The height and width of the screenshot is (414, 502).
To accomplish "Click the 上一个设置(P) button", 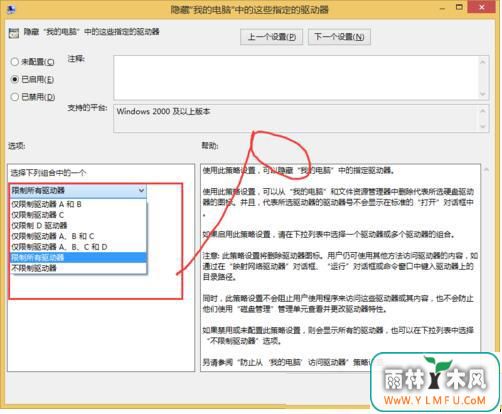I will coord(272,37).
